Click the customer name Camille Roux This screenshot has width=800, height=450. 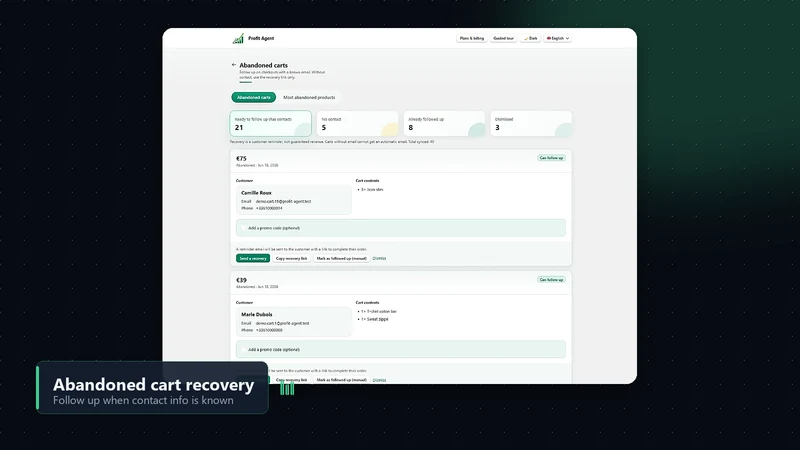(x=256, y=193)
